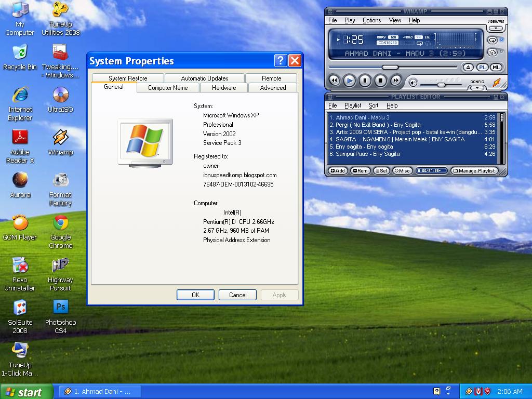Click the Winamp seek bar handle
Viewport: 532px width, 399px height.
[x=390, y=67]
